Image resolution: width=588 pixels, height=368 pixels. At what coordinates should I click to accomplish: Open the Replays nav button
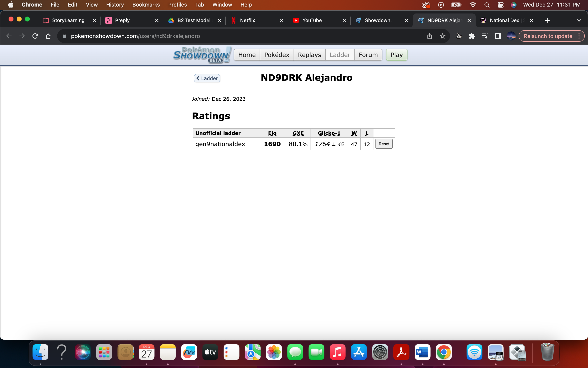point(309,55)
